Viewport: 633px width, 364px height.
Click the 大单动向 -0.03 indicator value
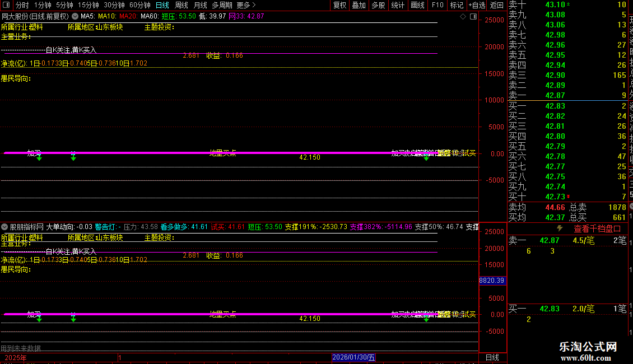tap(69, 227)
